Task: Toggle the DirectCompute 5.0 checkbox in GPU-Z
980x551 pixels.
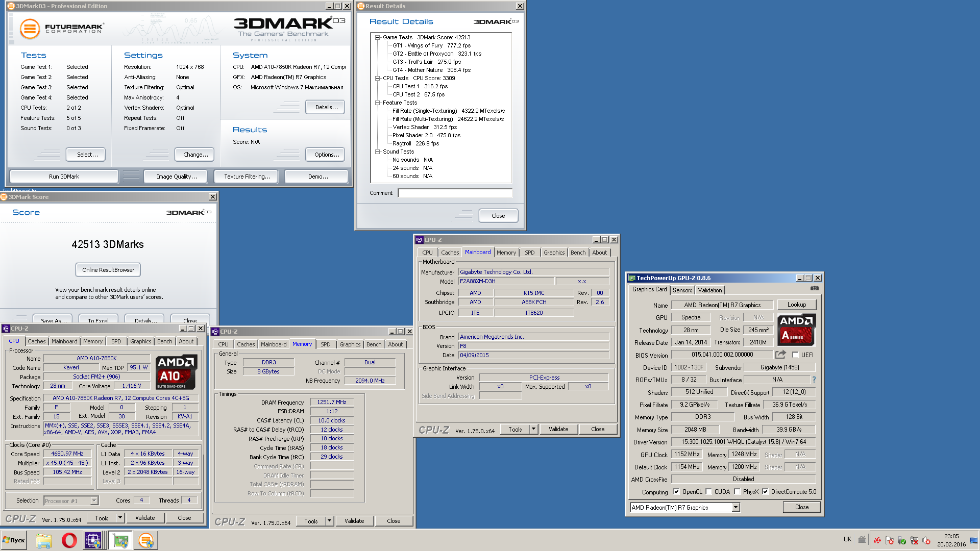Action: pos(765,492)
